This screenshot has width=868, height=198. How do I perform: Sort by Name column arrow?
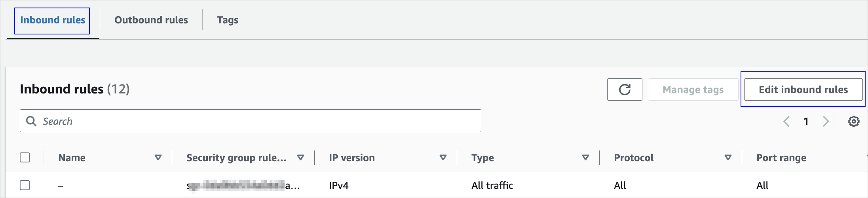pyautogui.click(x=158, y=158)
